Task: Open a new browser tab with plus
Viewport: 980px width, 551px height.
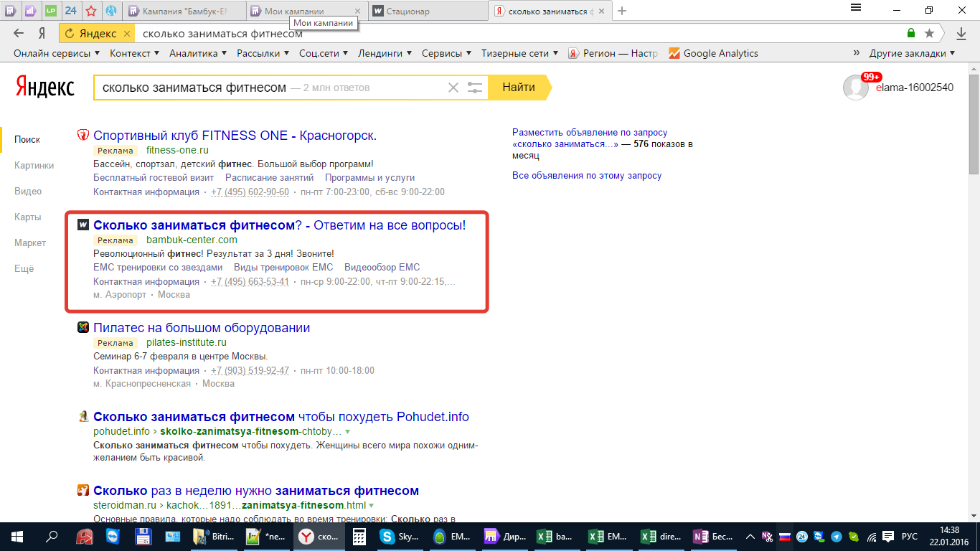Action: [x=622, y=11]
